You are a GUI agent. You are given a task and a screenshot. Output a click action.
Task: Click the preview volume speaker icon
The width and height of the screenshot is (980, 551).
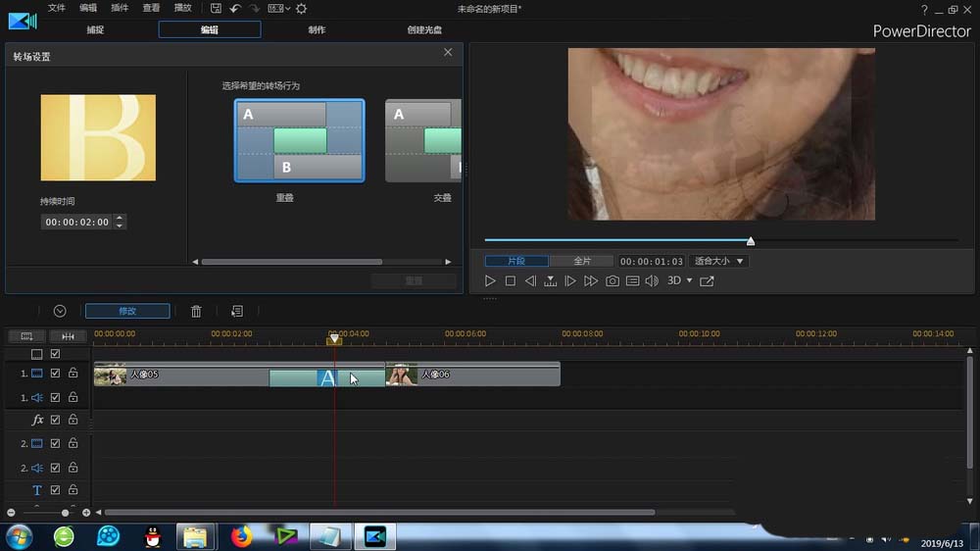pyautogui.click(x=652, y=281)
